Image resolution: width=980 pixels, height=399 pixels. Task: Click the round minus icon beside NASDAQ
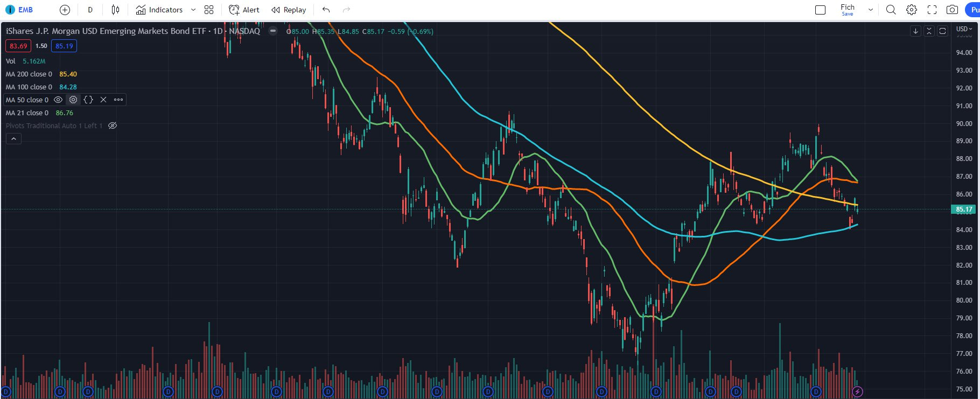[x=273, y=31]
